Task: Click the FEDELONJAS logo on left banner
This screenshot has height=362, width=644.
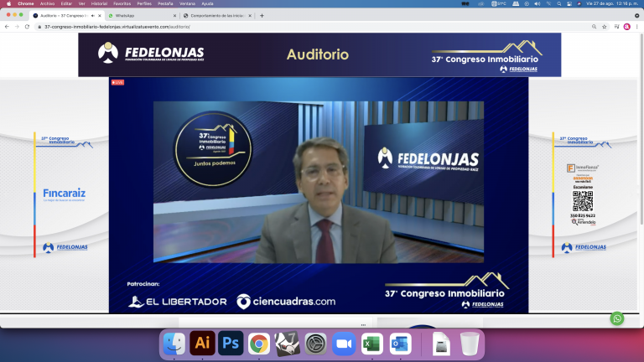Action: click(x=65, y=247)
